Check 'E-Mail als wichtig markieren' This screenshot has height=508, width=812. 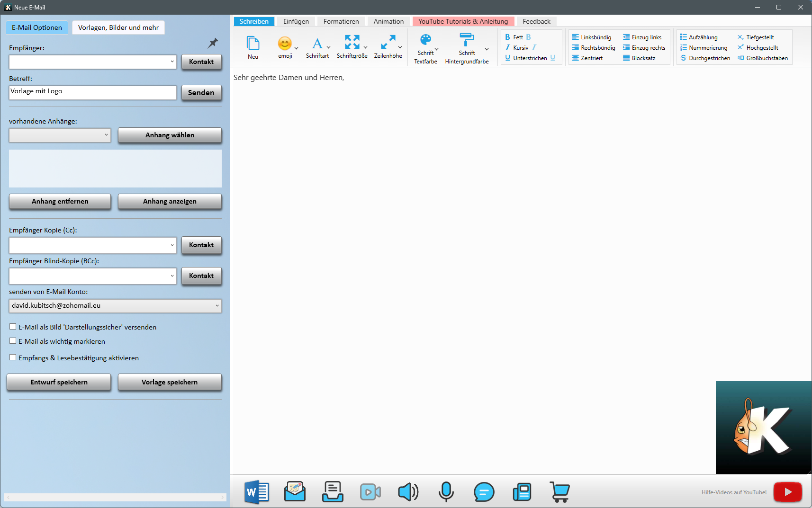13,341
